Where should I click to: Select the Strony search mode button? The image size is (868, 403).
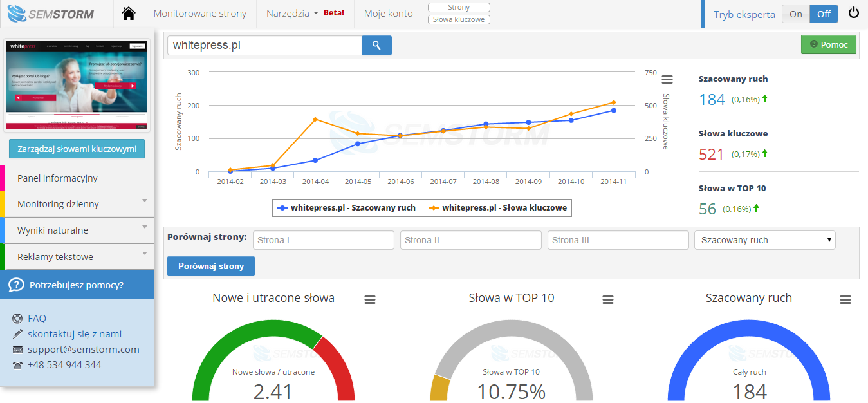(459, 8)
